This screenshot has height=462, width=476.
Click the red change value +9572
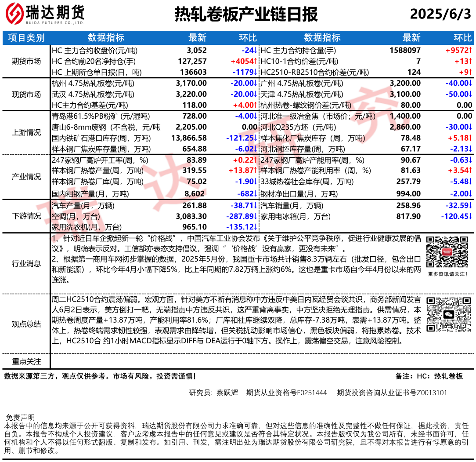point(459,51)
